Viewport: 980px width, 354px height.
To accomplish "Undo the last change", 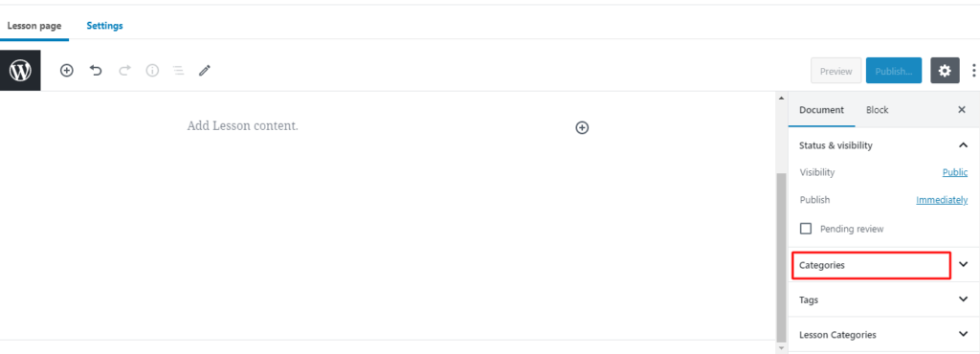I will (x=96, y=71).
